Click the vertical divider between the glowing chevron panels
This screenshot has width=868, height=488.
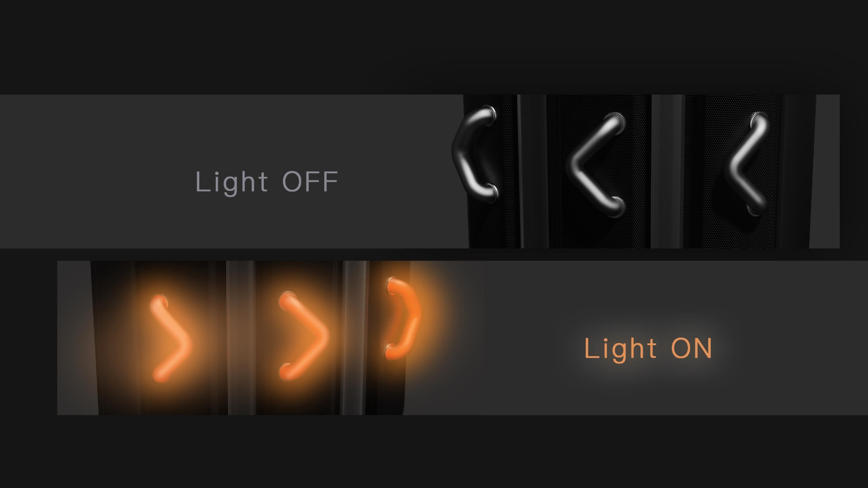(x=240, y=337)
